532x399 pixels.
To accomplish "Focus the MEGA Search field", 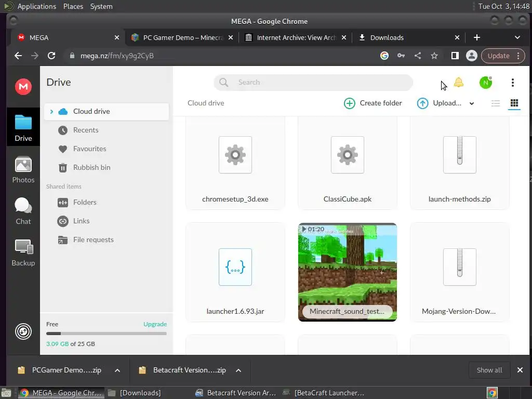I will tap(313, 83).
